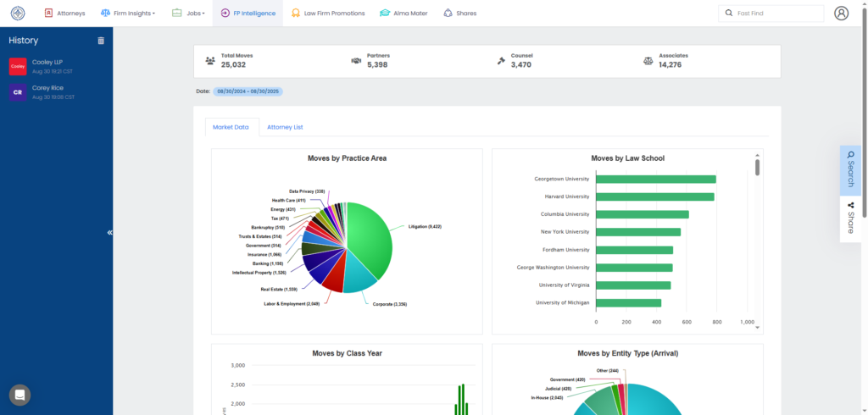Open the Share side panel button

click(850, 219)
